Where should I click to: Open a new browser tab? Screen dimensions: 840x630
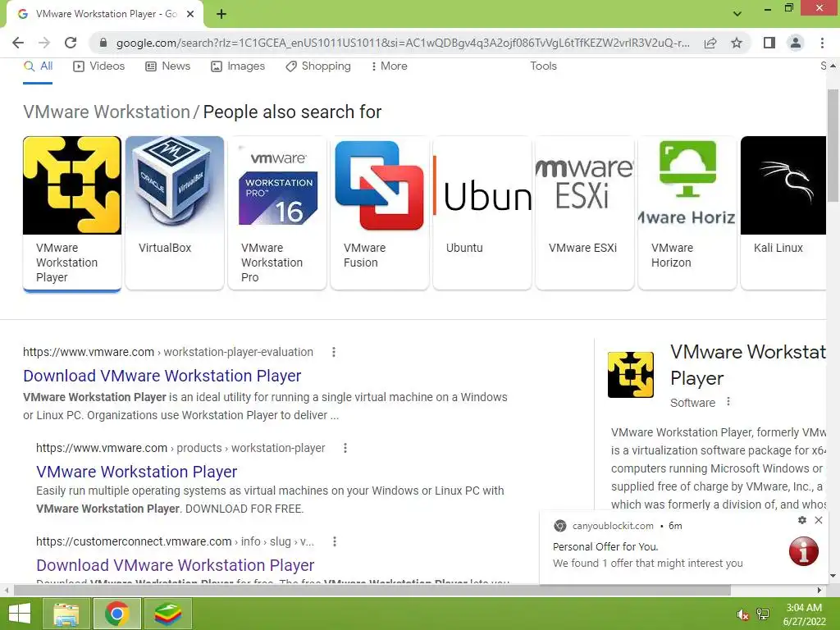point(221,14)
